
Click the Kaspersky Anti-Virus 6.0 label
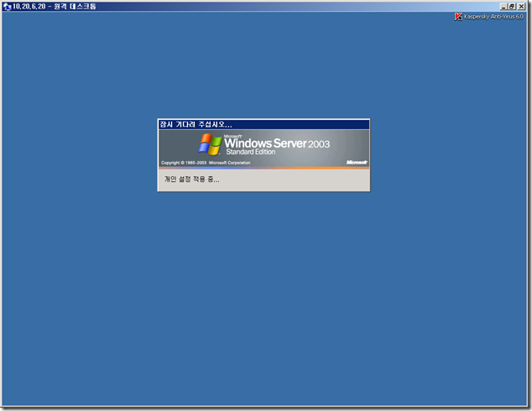pyautogui.click(x=493, y=17)
